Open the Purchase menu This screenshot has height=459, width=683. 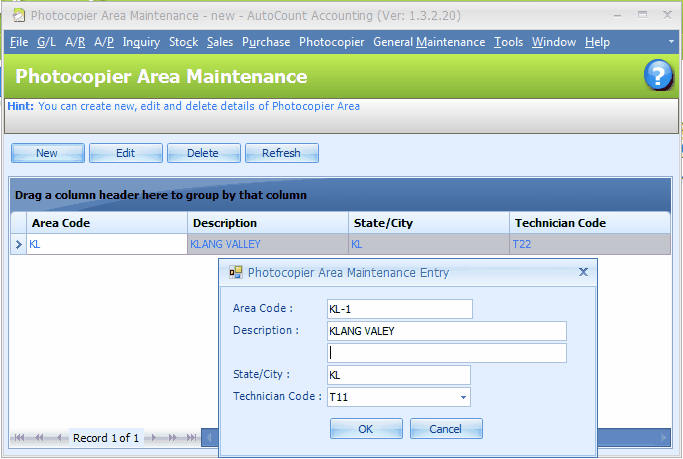tap(266, 42)
